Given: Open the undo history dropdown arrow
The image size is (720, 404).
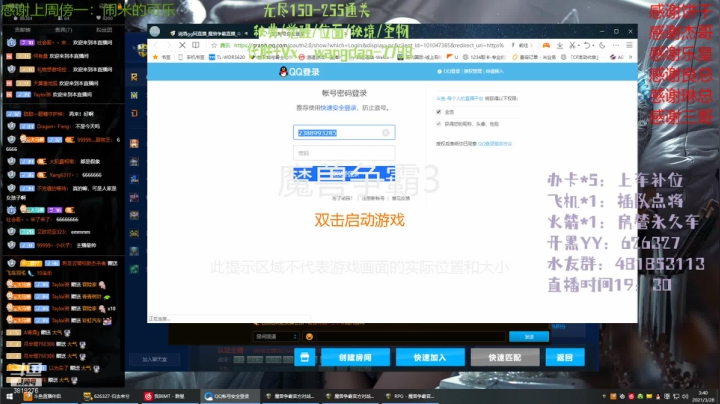Looking at the screenshot, I should click(593, 45).
